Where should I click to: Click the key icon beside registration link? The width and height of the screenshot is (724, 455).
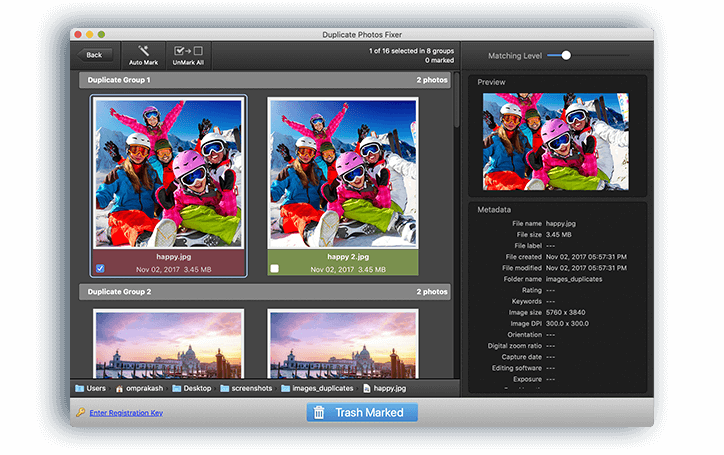(x=79, y=412)
